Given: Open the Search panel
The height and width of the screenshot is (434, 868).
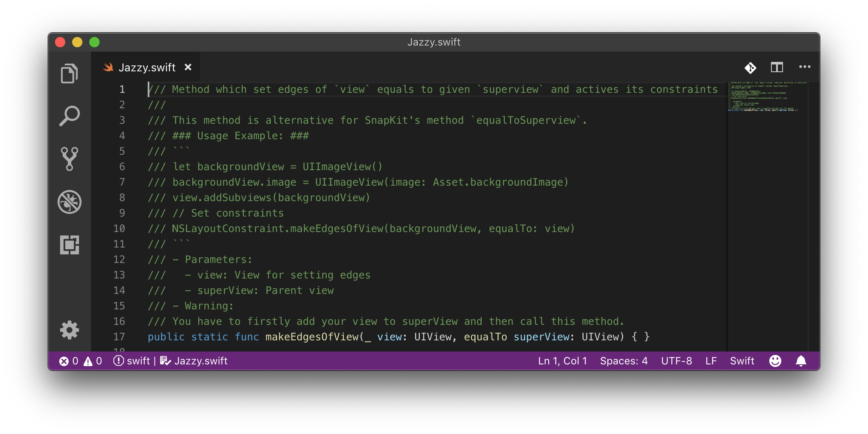Looking at the screenshot, I should (69, 116).
